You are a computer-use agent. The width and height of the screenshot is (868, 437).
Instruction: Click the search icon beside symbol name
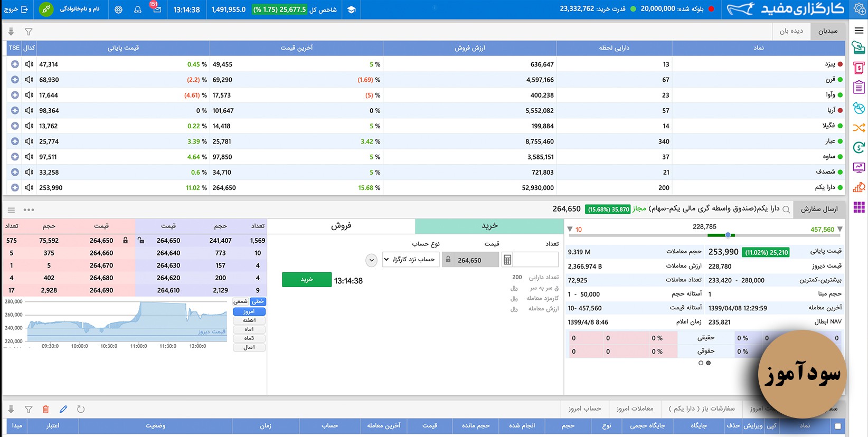786,210
